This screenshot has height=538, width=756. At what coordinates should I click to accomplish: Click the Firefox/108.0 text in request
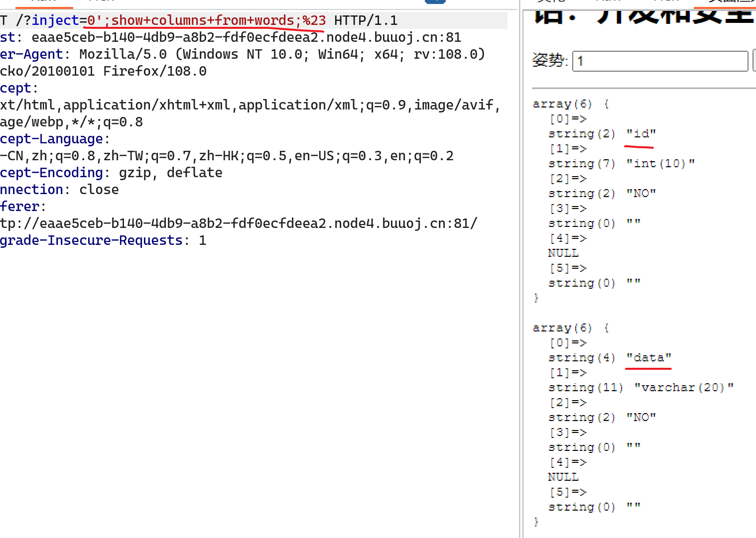coord(155,71)
